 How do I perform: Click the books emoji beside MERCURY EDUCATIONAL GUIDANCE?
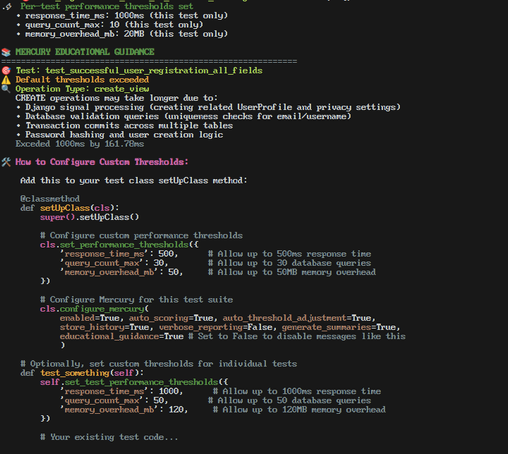(6, 52)
